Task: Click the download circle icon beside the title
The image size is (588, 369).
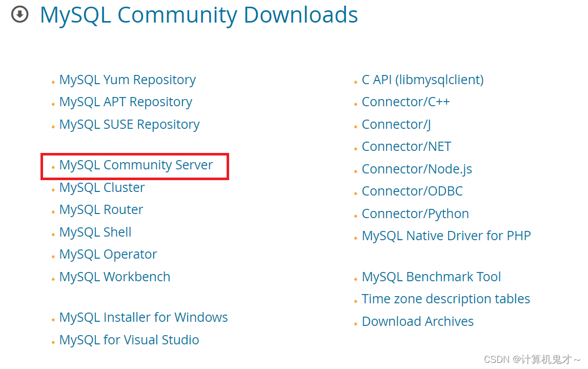Action: point(19,15)
